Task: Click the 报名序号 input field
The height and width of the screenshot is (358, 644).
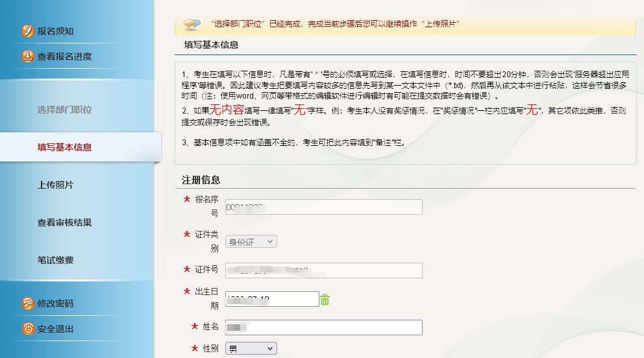Action: (x=324, y=207)
